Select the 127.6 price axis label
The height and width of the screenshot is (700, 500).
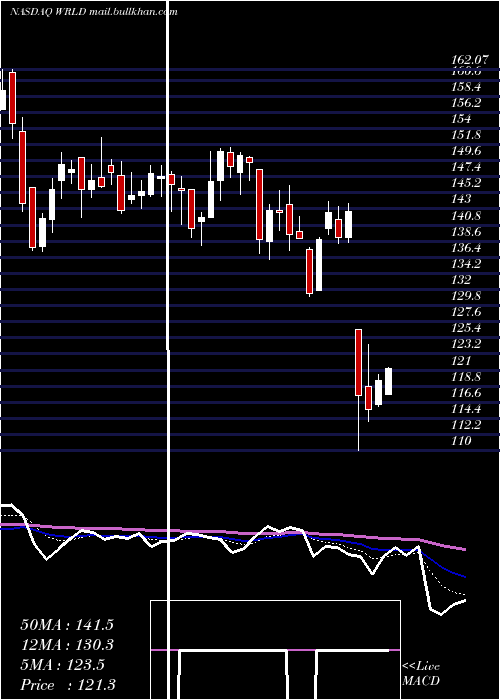(468, 312)
